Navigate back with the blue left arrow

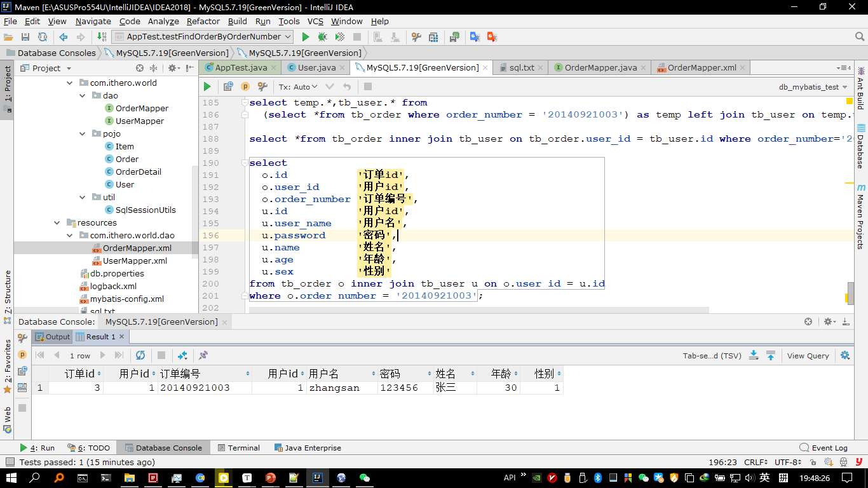[x=64, y=37]
